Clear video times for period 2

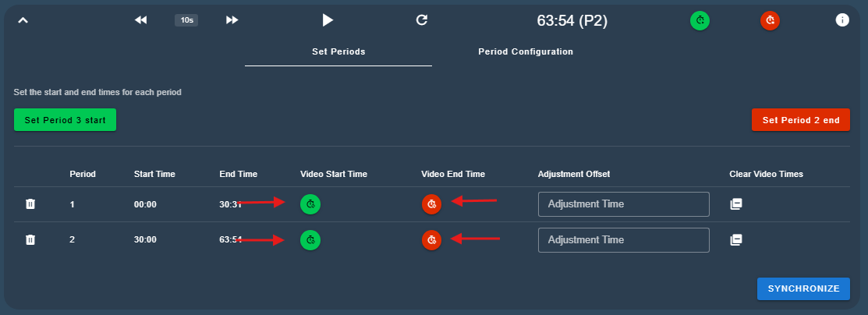pyautogui.click(x=735, y=239)
